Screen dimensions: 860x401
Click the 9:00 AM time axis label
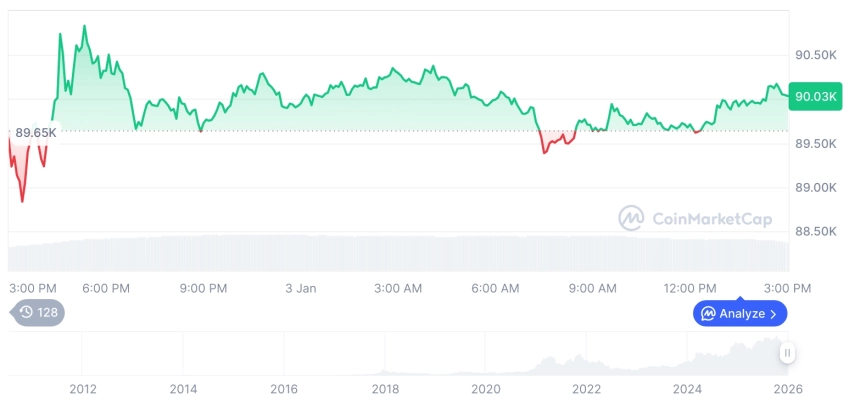click(593, 288)
